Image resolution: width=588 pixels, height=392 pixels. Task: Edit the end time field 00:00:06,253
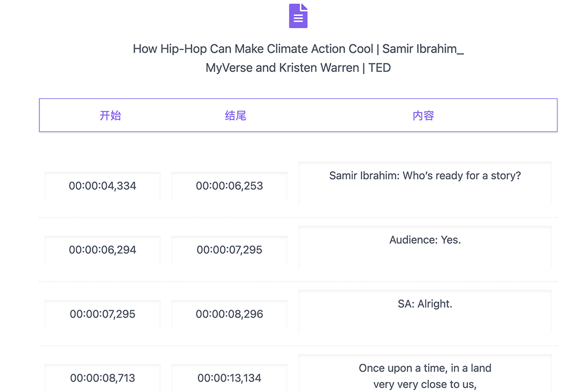click(229, 186)
